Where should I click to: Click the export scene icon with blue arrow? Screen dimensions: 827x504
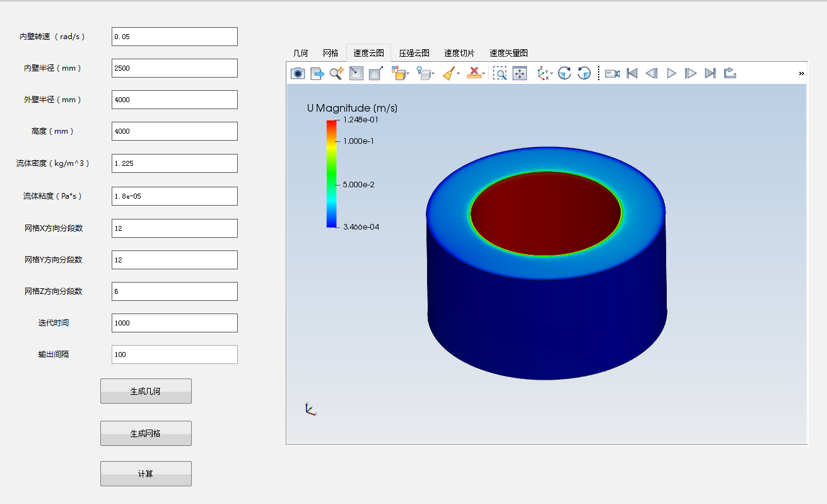(x=317, y=74)
